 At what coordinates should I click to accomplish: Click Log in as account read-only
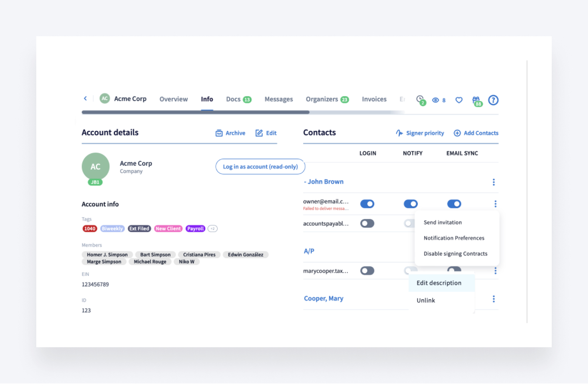(x=260, y=166)
